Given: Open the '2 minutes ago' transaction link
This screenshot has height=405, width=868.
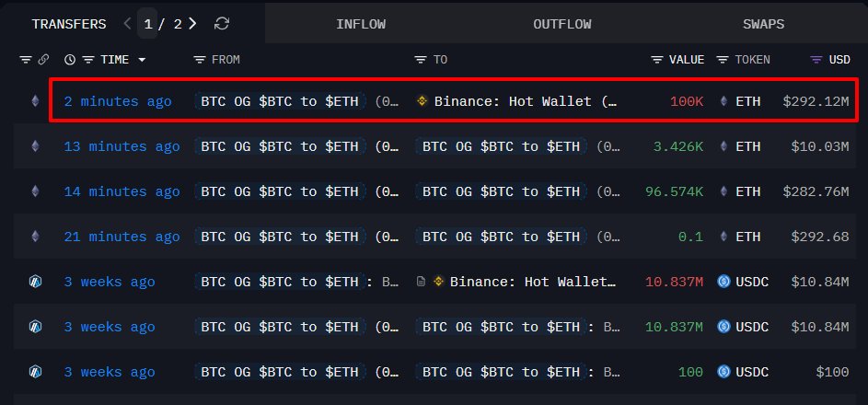Looking at the screenshot, I should (118, 102).
